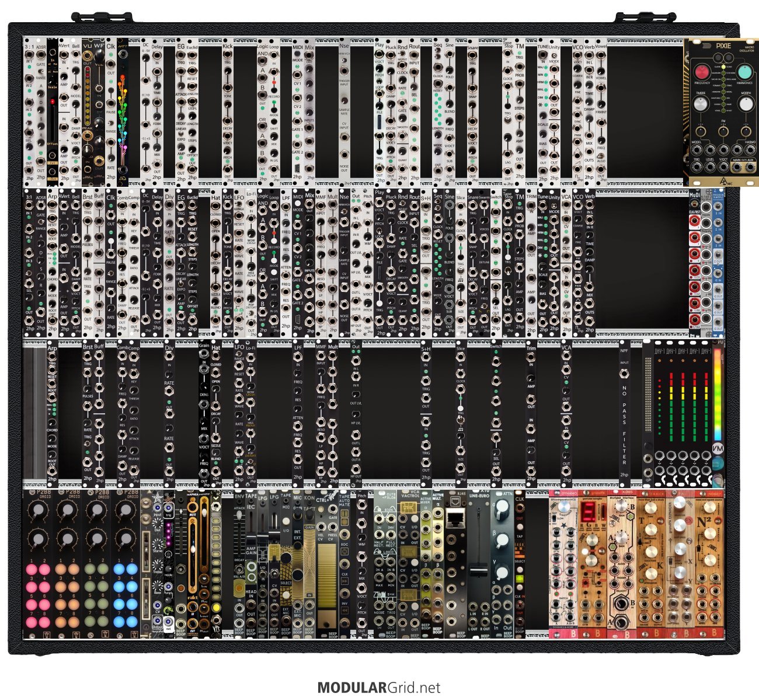Turn the top knob on grandPA Expander

680,503
